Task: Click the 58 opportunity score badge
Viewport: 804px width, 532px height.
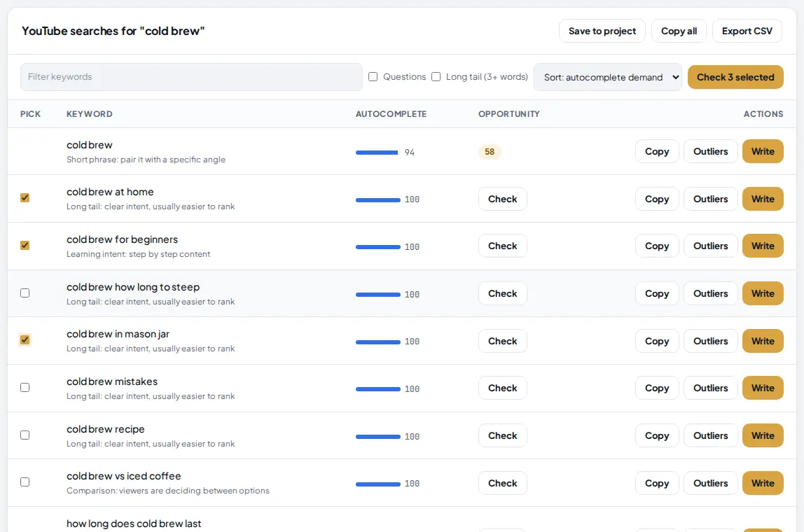Action: pos(490,152)
